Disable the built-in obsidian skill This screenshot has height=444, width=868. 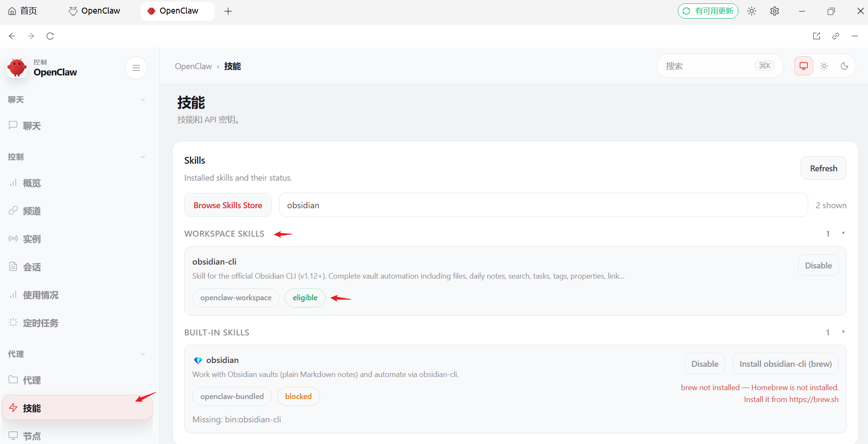pyautogui.click(x=705, y=364)
